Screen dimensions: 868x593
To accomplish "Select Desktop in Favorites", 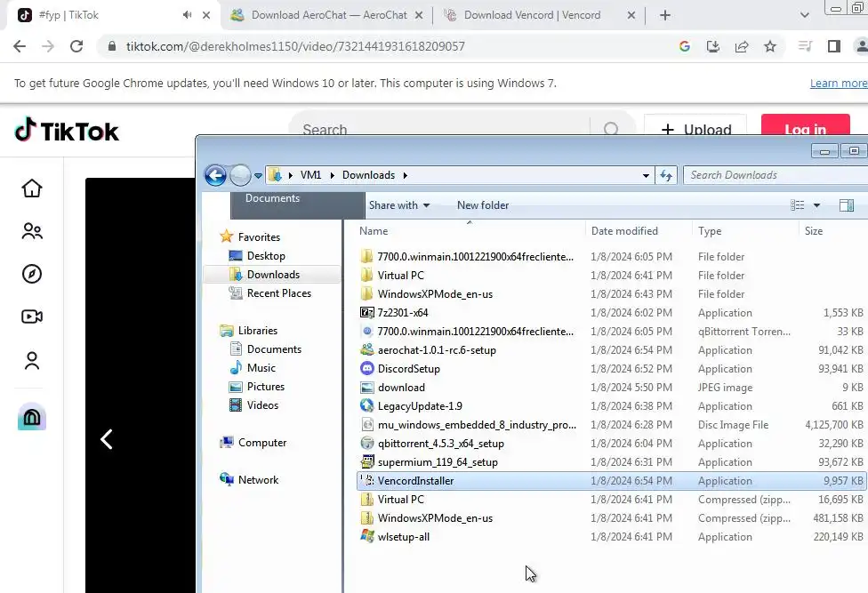I will 266,255.
